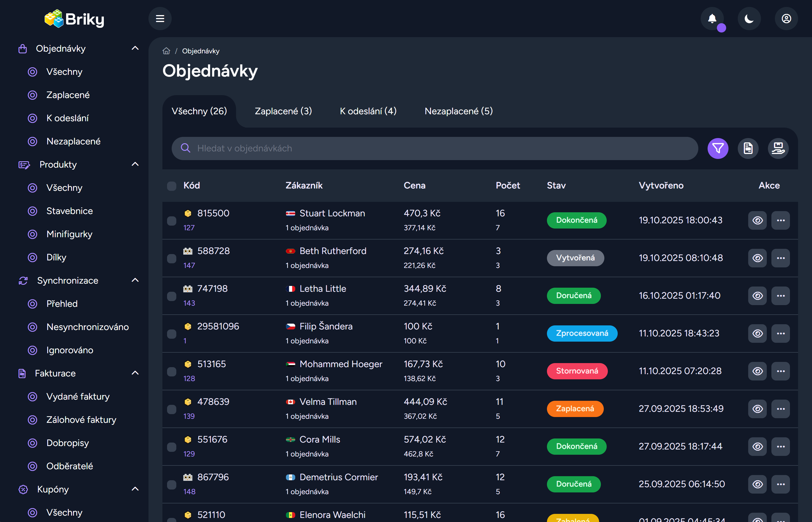Open the purple filter button
812x522 pixels.
[718, 148]
